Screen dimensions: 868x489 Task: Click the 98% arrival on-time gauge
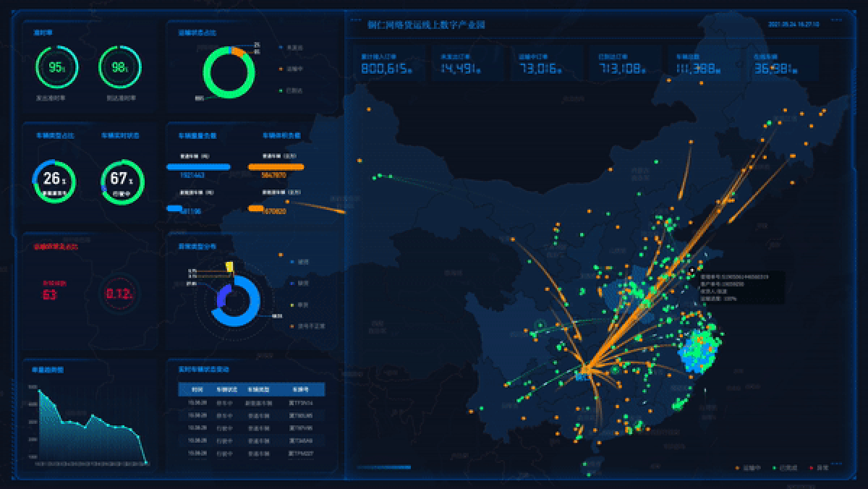[x=119, y=67]
